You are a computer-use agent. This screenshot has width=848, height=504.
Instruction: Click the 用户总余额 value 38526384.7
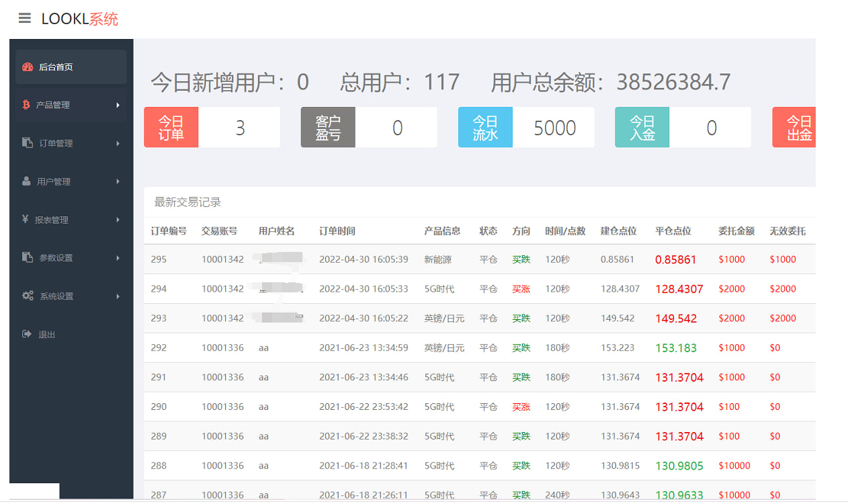pyautogui.click(x=673, y=82)
